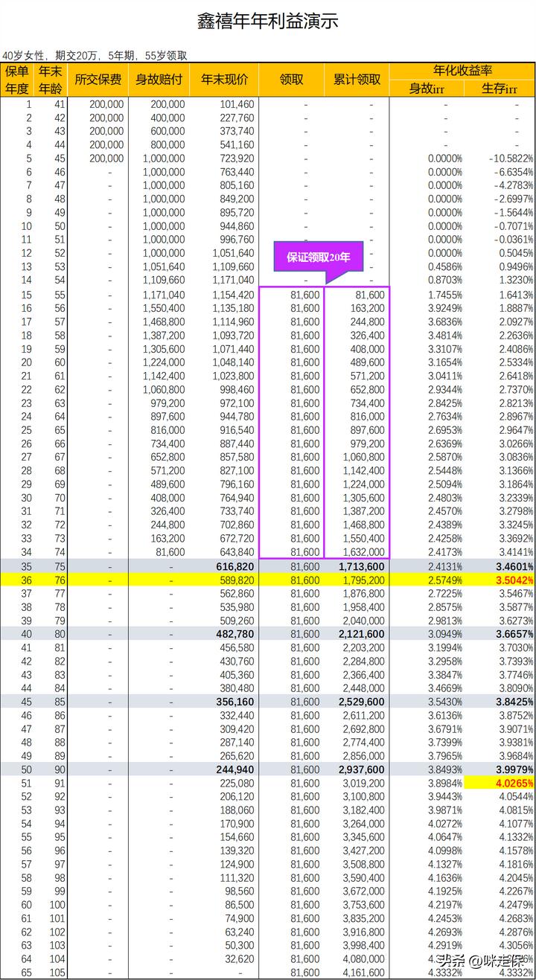Select the death benefit cell 800,000
Screen dimensions: 536x980
167,144
